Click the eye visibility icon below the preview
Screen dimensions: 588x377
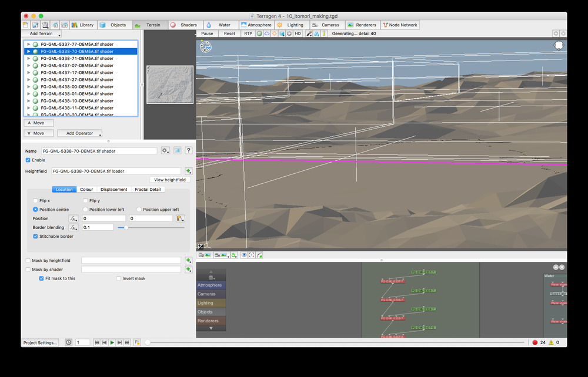pos(244,255)
